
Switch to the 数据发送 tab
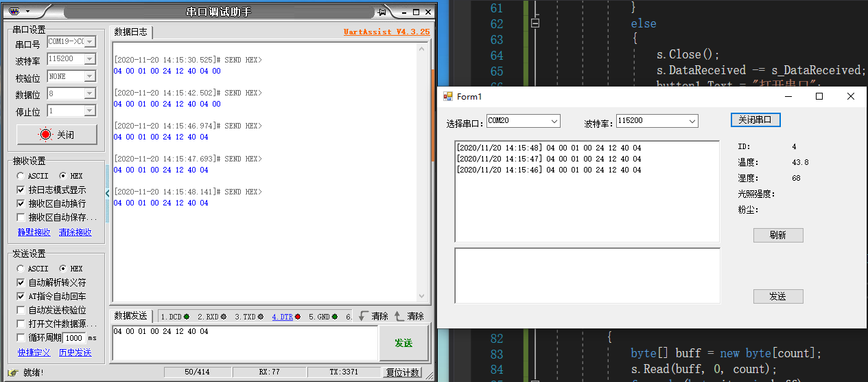(131, 316)
